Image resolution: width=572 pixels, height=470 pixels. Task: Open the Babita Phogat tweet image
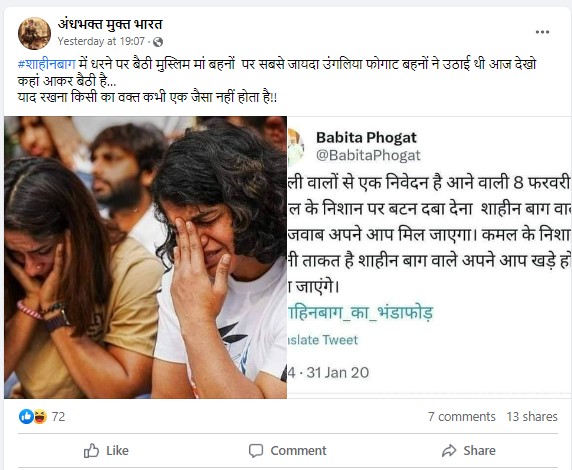click(429, 257)
